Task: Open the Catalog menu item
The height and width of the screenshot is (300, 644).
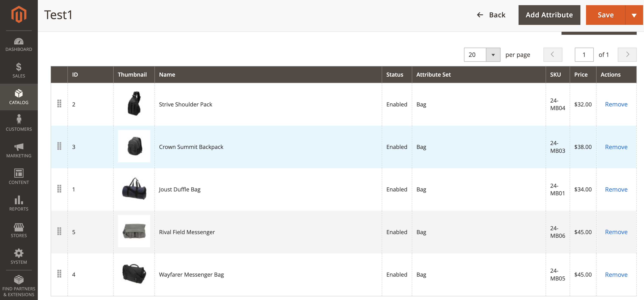Action: tap(19, 97)
